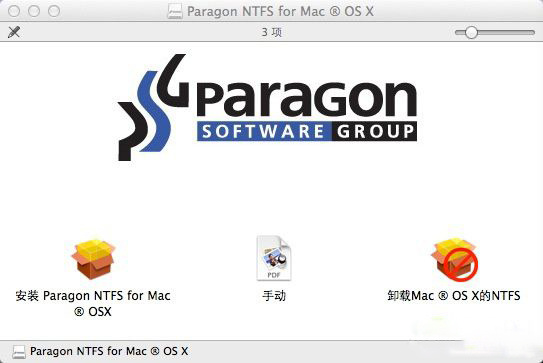The height and width of the screenshot is (363, 543).
Task: Click the disk icon in the title bar
Action: (175, 11)
